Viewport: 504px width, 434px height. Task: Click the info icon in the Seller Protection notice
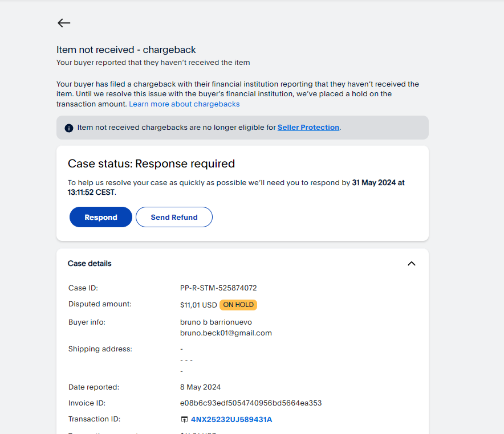pos(69,128)
